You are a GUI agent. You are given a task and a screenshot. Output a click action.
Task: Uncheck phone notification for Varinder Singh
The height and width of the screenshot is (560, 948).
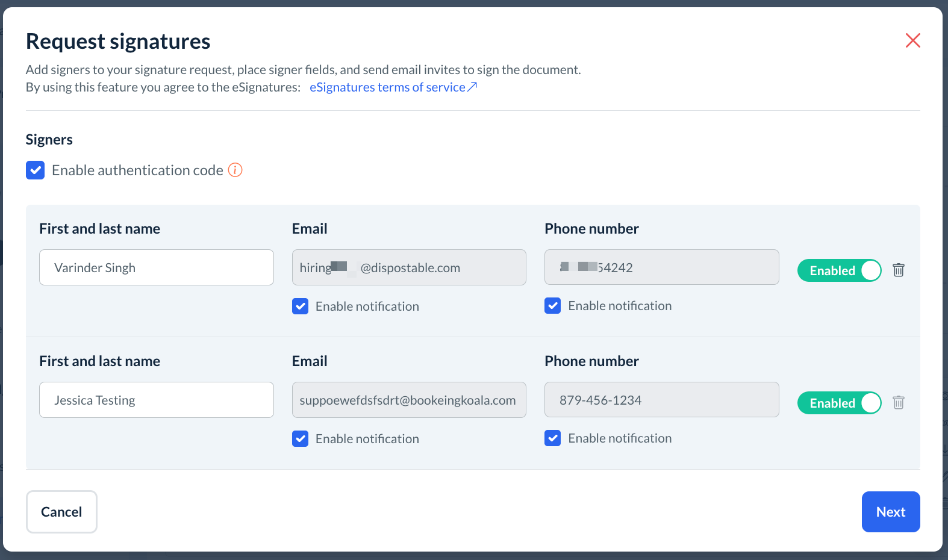553,306
